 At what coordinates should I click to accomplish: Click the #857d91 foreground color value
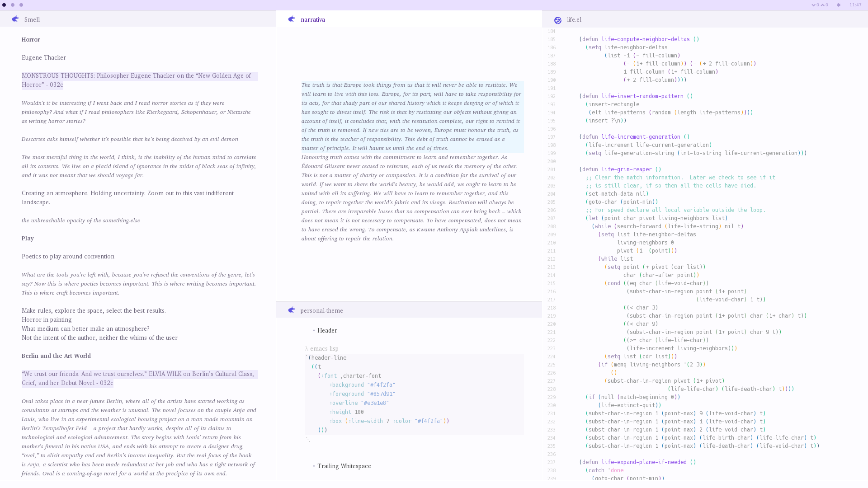click(381, 394)
